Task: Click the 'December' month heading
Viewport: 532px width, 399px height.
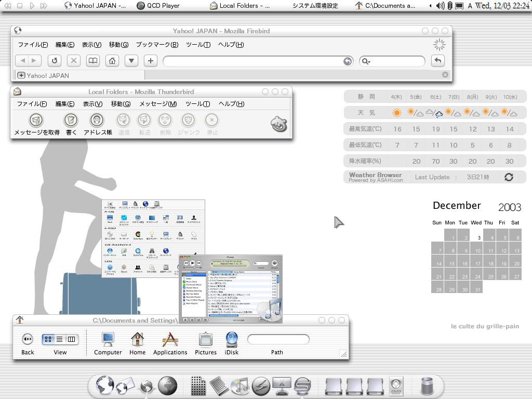Action: (x=457, y=205)
